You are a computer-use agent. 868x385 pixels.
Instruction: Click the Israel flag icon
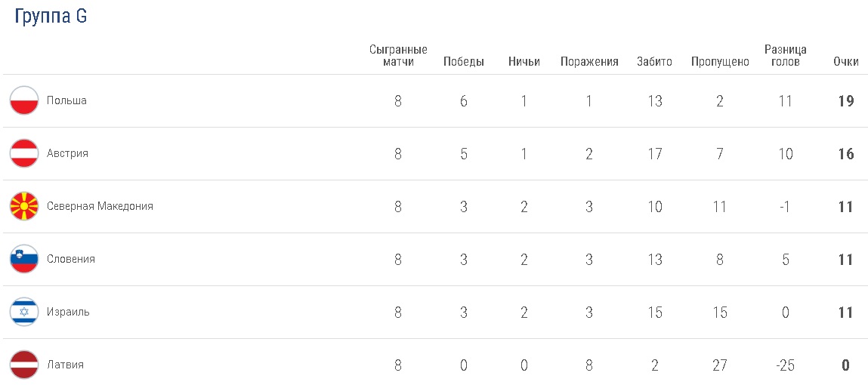click(x=24, y=312)
